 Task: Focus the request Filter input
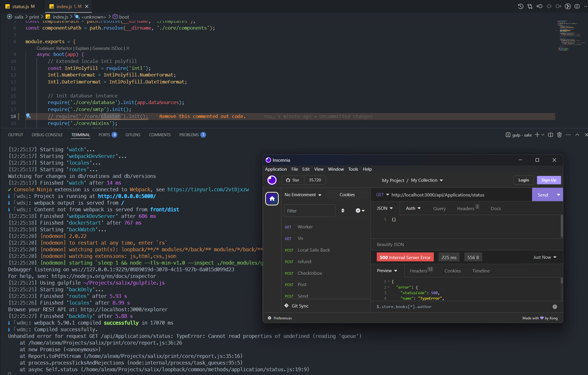coord(309,211)
